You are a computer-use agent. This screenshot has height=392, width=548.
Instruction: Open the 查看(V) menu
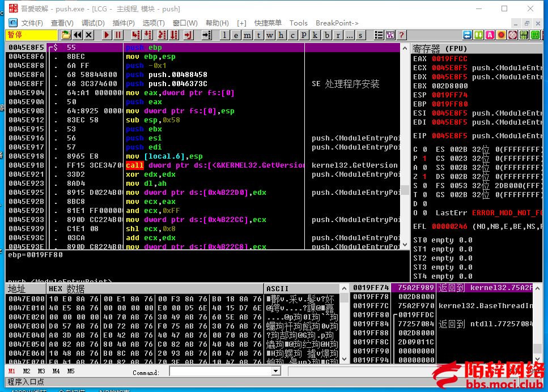click(62, 23)
